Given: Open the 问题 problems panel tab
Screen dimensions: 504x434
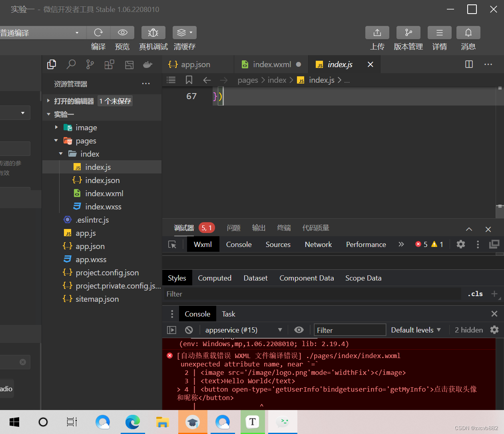Looking at the screenshot, I should 234,228.
